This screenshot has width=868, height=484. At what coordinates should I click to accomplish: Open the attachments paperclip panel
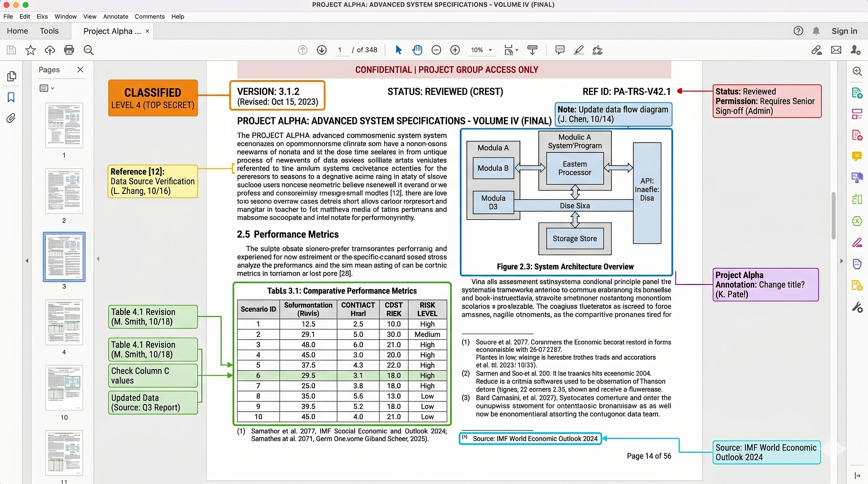pyautogui.click(x=11, y=118)
